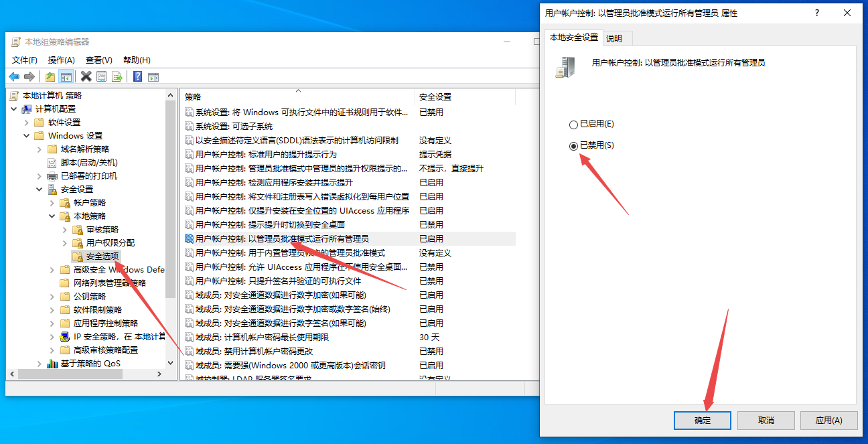Viewport: 868px width, 444px height.
Task: Click the 确定 button
Action: [702, 421]
